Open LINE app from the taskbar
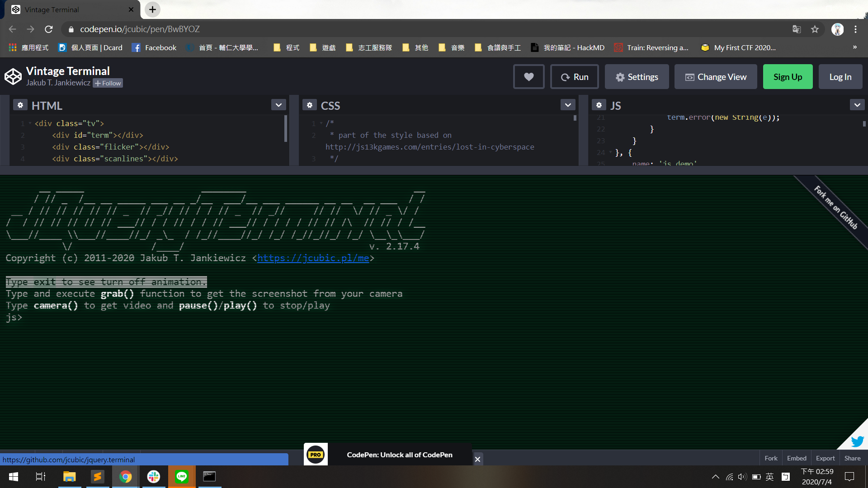The image size is (868, 488). 182,477
